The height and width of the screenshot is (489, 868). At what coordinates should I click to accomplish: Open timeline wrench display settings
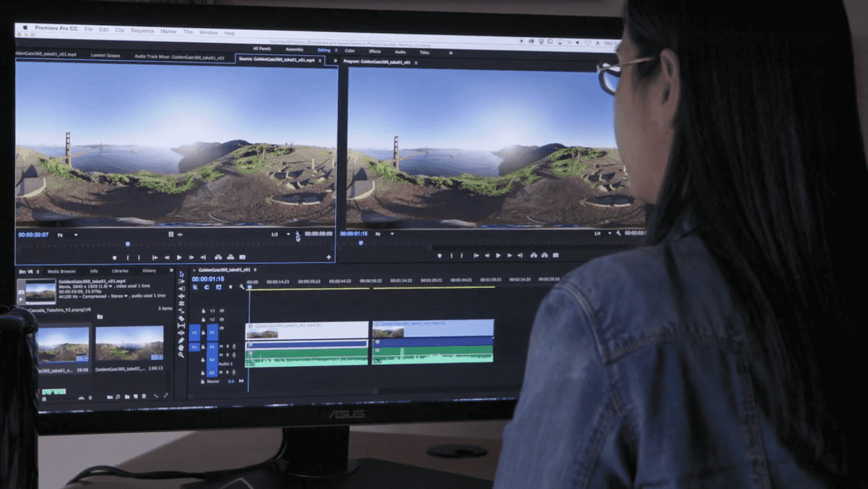(242, 287)
